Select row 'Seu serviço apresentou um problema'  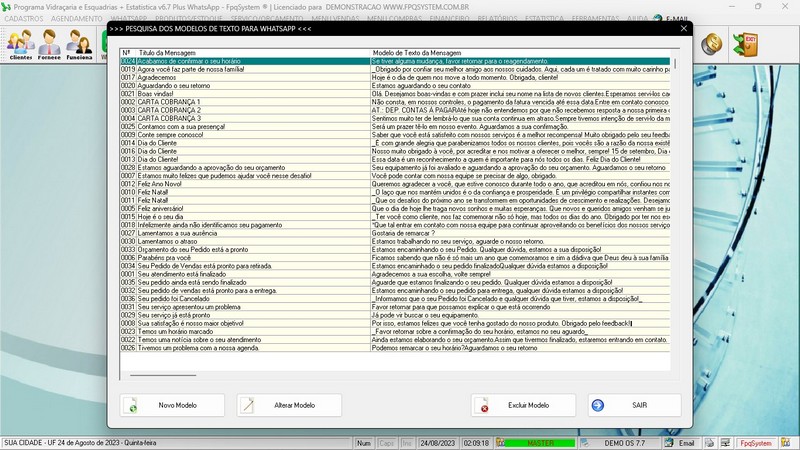[x=395, y=307]
